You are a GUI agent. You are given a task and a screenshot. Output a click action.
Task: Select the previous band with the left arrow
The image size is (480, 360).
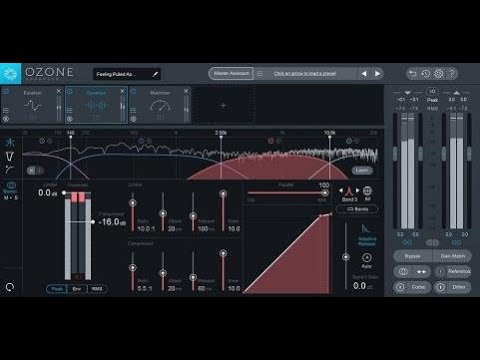pyautogui.click(x=341, y=191)
